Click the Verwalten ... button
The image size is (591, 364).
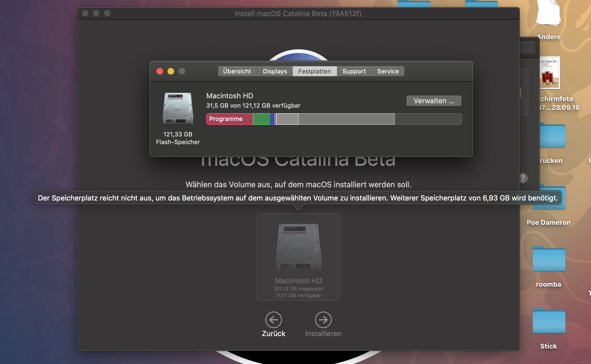pos(433,101)
